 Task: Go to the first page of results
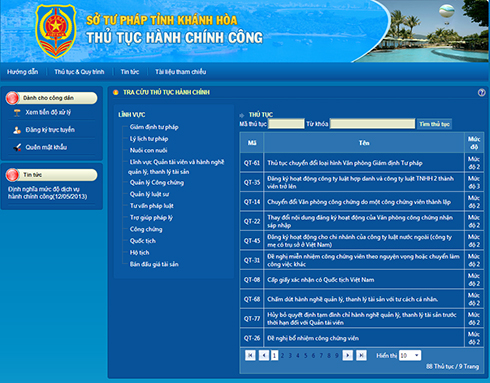250,356
